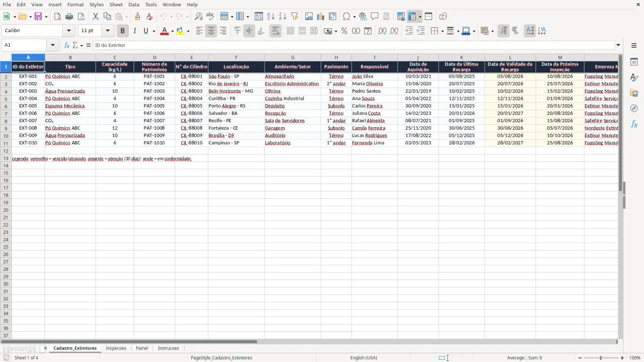This screenshot has height=362, width=644.
Task: Open sidebar Properties panel
Action: coord(634,62)
